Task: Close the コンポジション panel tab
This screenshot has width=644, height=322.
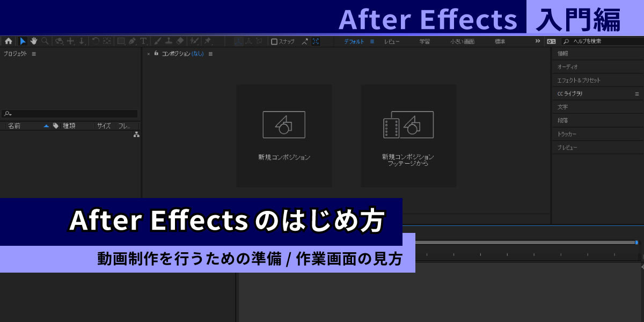Action: click(149, 54)
